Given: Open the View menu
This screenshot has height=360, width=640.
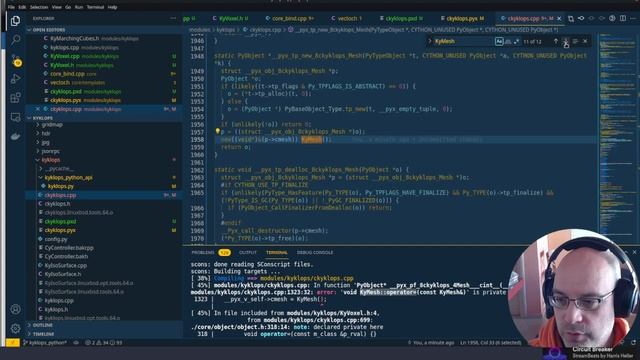Looking at the screenshot, I should click(57, 7).
